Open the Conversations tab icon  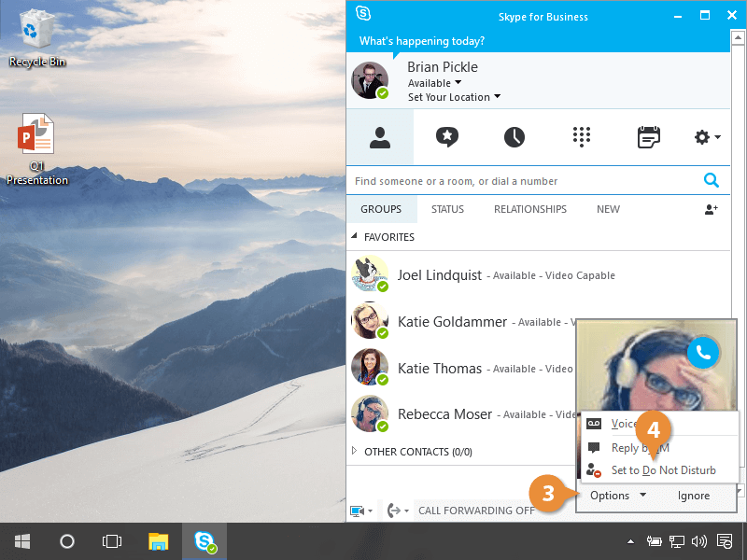pyautogui.click(x=447, y=137)
